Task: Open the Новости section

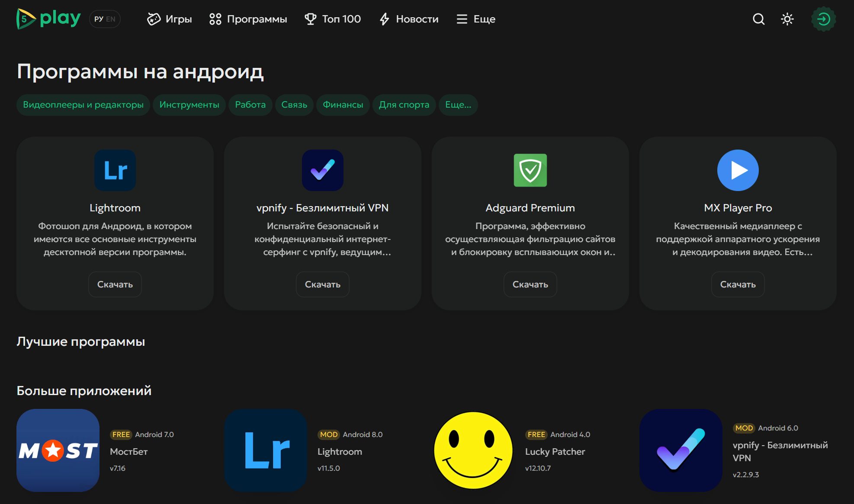Action: point(409,19)
